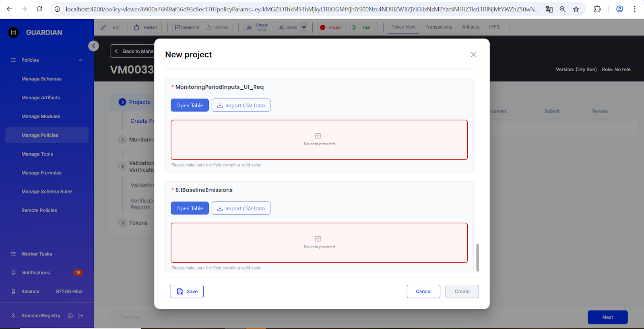Image resolution: width=644 pixels, height=329 pixels.
Task: Collapse the Policies menu section
Action: click(80, 60)
